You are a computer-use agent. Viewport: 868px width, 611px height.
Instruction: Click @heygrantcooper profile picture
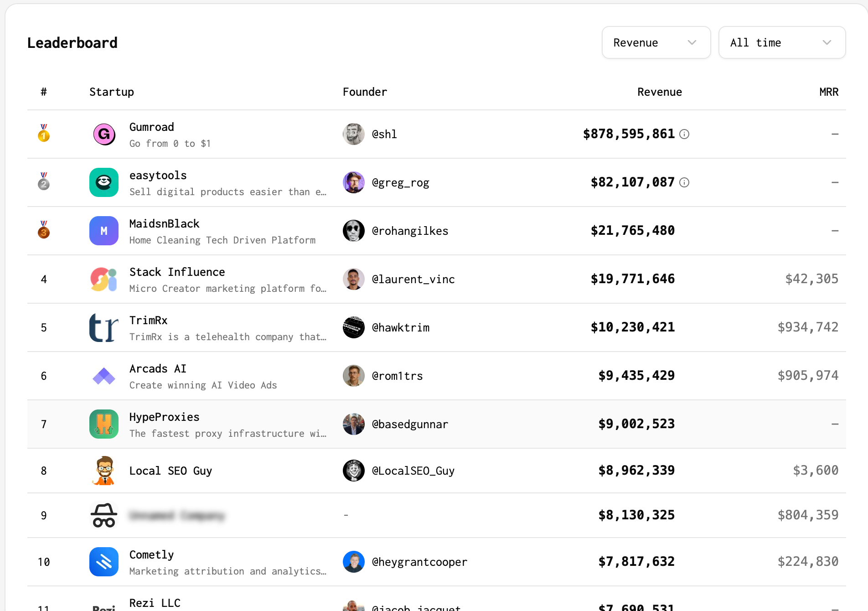point(354,562)
